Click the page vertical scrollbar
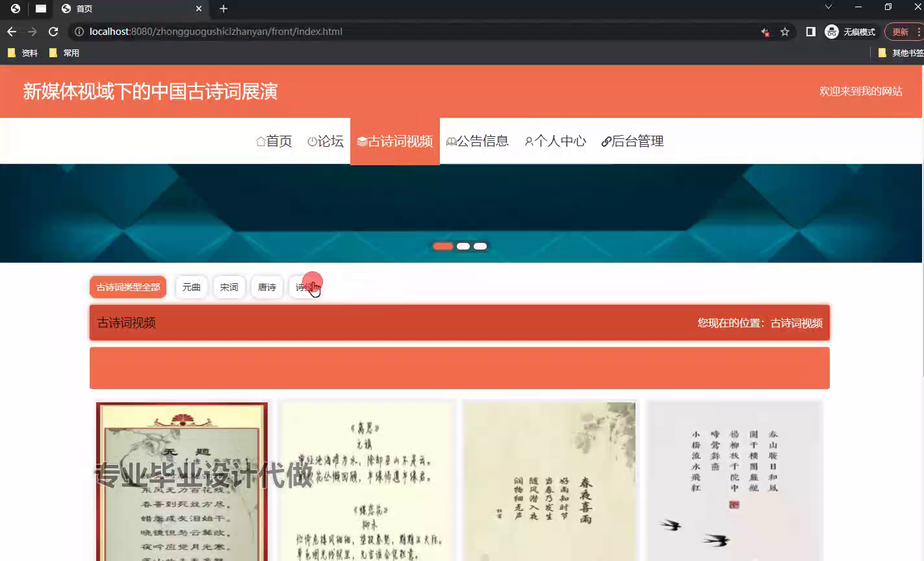 [923, 221]
